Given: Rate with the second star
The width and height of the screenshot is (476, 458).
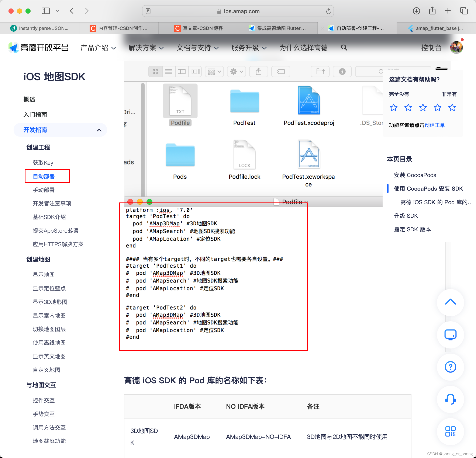Looking at the screenshot, I should pyautogui.click(x=408, y=107).
